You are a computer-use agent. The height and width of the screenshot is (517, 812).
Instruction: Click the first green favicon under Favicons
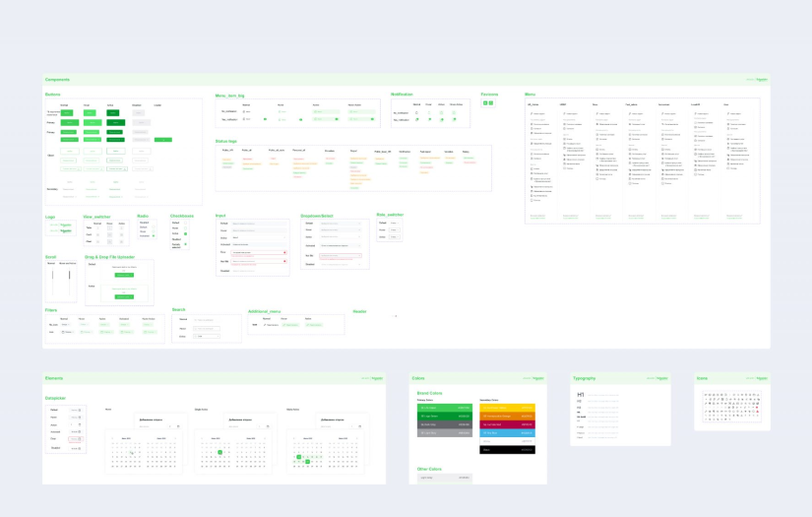click(x=485, y=103)
